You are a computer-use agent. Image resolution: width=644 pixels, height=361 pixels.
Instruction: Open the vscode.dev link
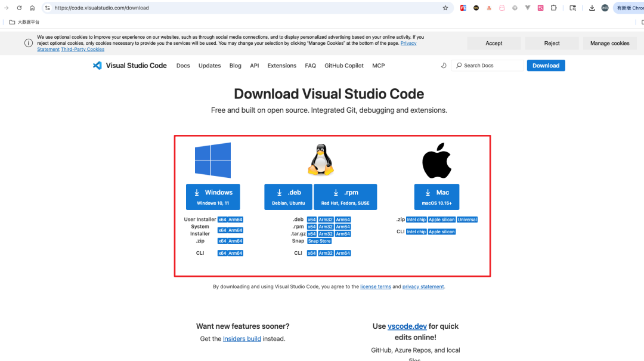tap(407, 326)
